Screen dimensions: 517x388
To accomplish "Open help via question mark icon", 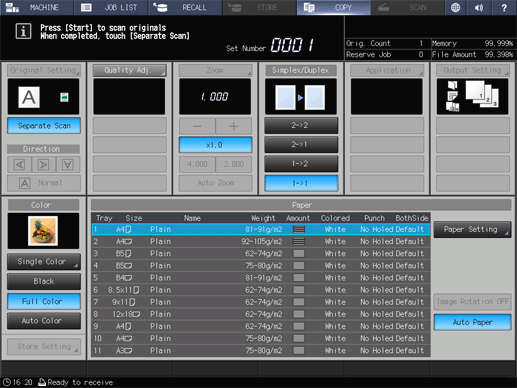I will point(504,7).
